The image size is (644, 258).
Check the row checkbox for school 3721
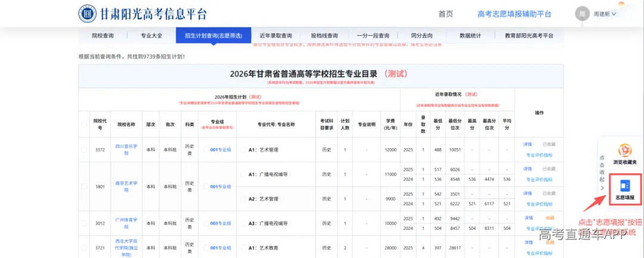(x=84, y=248)
